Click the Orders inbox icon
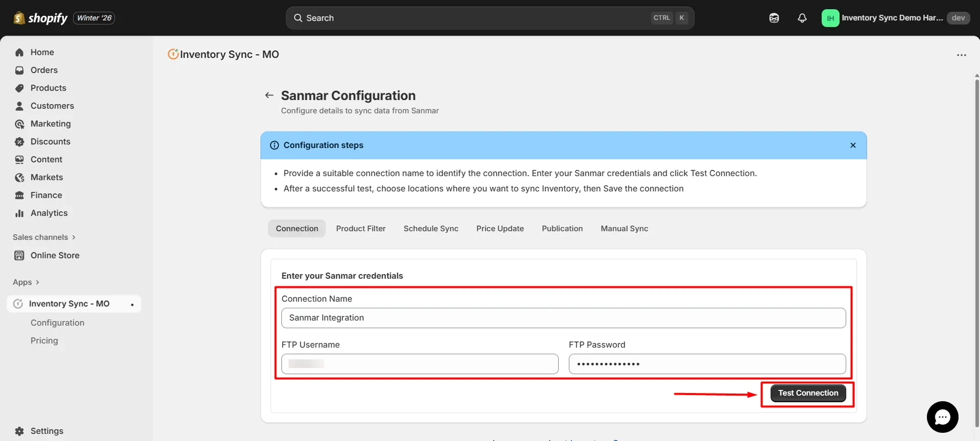This screenshot has height=441, width=980. (x=19, y=70)
